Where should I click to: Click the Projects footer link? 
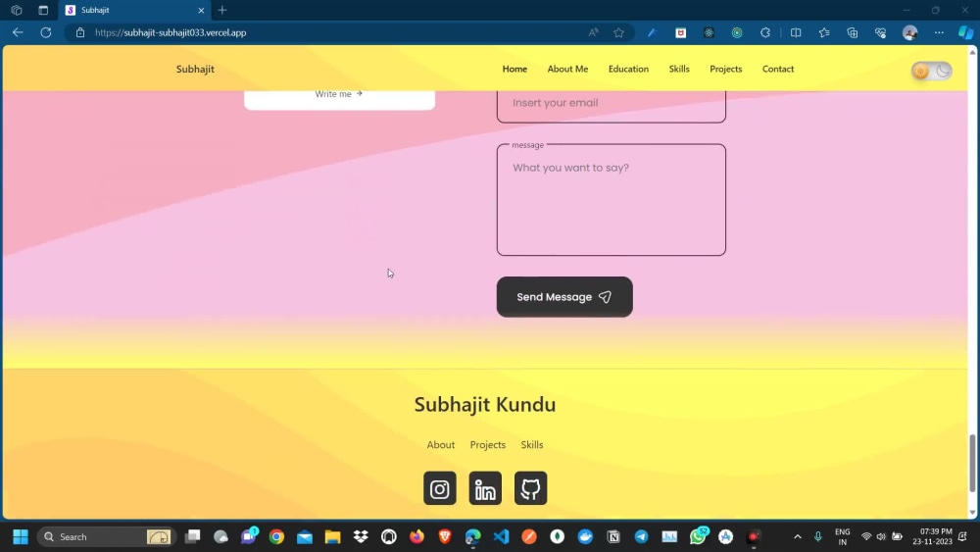(x=487, y=444)
